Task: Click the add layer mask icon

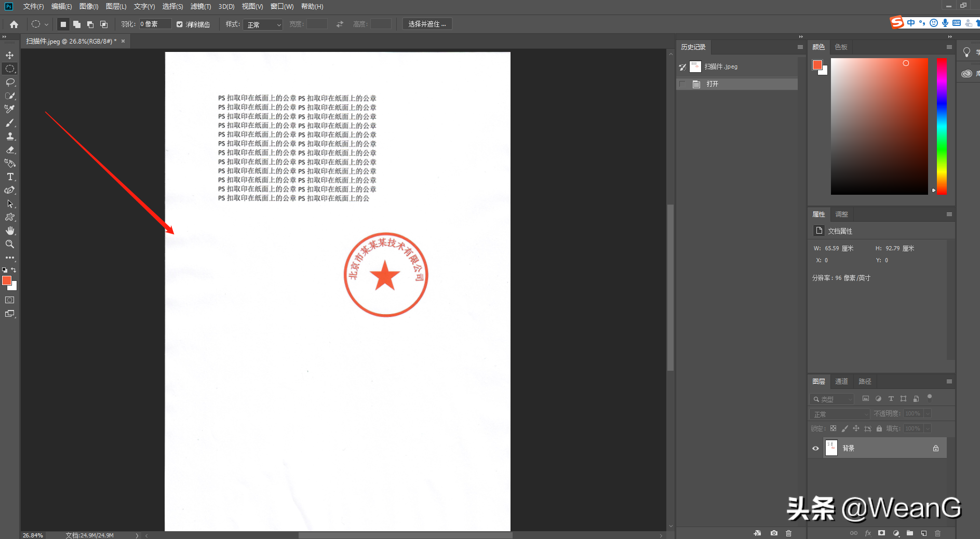Action: point(881,533)
